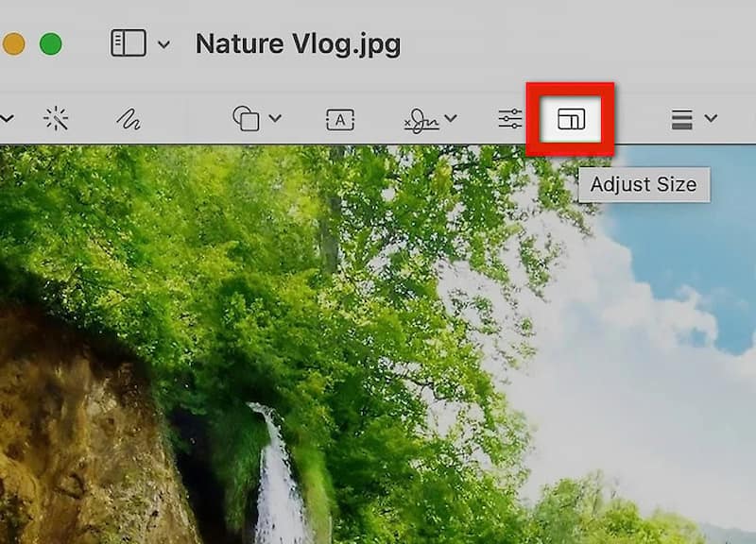Image resolution: width=756 pixels, height=544 pixels.
Task: Open the sidebar view options chevron
Action: (163, 44)
